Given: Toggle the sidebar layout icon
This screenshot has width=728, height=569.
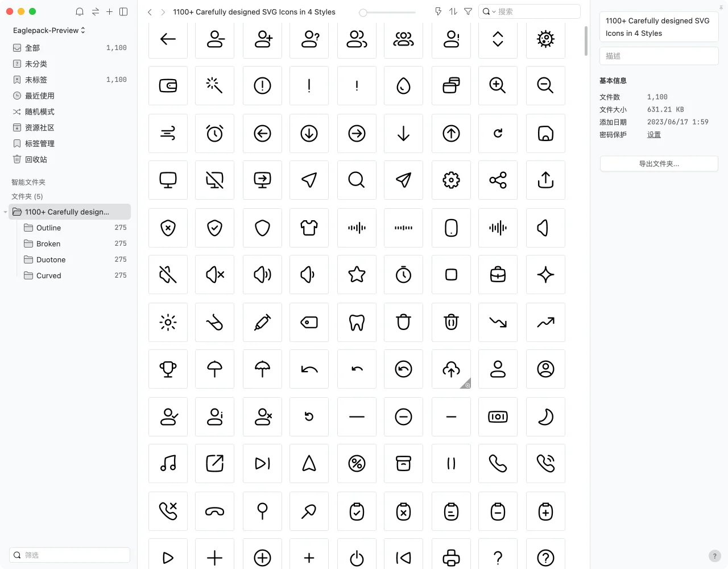Looking at the screenshot, I should click(x=123, y=11).
